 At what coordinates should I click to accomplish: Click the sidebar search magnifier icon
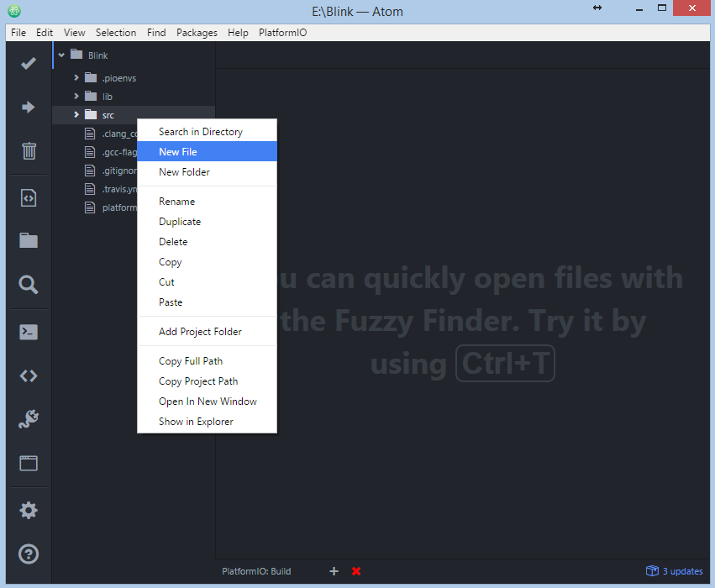point(29,285)
